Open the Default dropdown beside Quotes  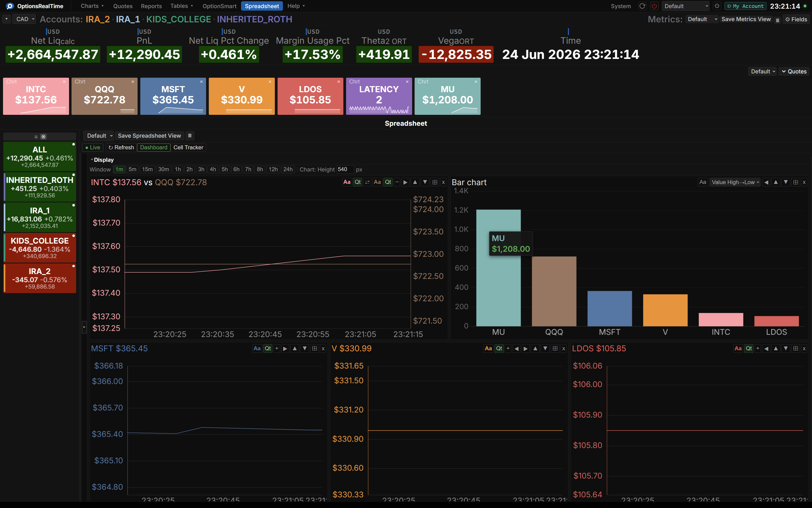pyautogui.click(x=762, y=71)
